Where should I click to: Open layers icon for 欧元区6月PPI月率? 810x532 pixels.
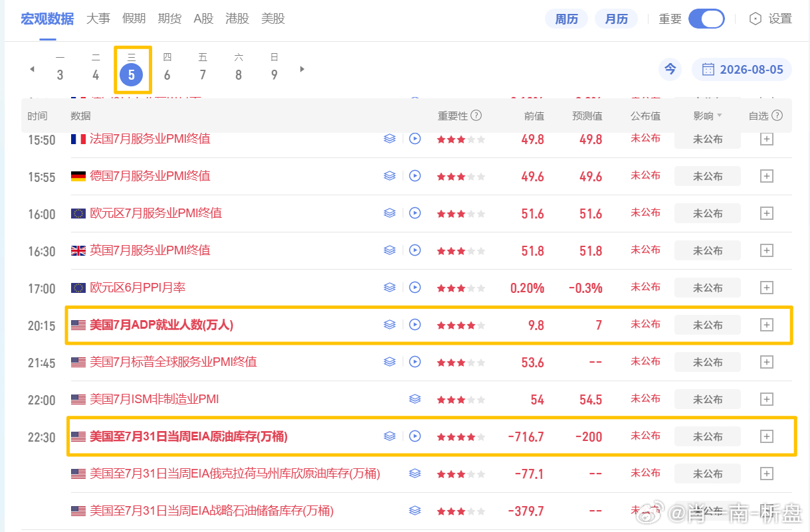click(x=389, y=288)
